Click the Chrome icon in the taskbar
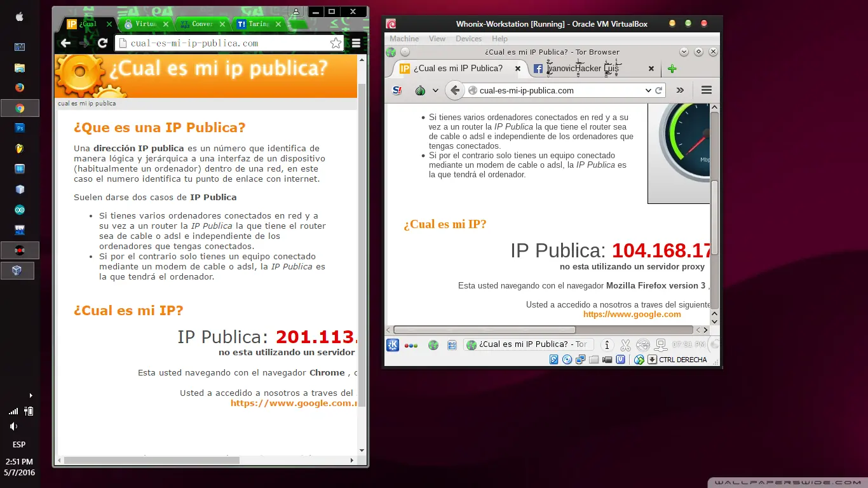 pos(20,108)
